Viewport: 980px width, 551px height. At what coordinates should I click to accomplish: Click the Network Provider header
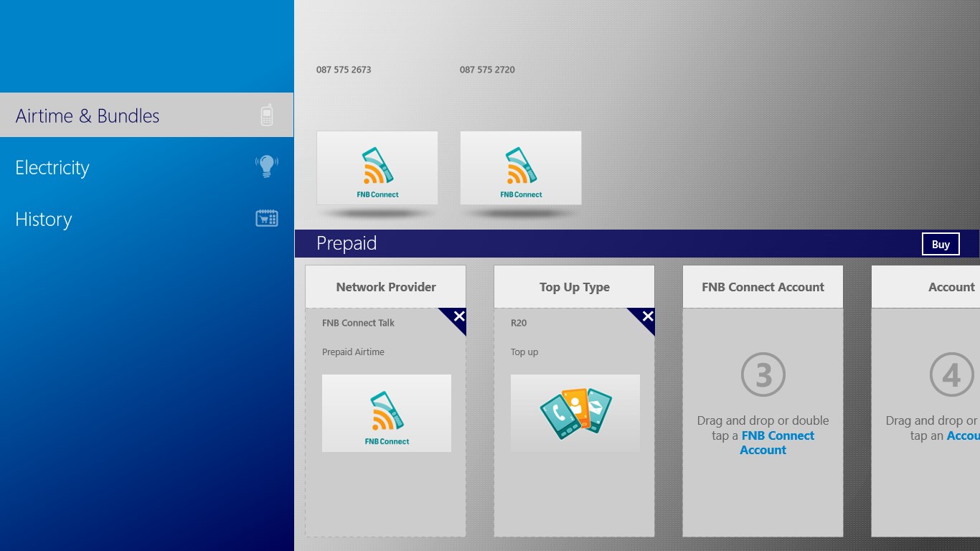(386, 287)
